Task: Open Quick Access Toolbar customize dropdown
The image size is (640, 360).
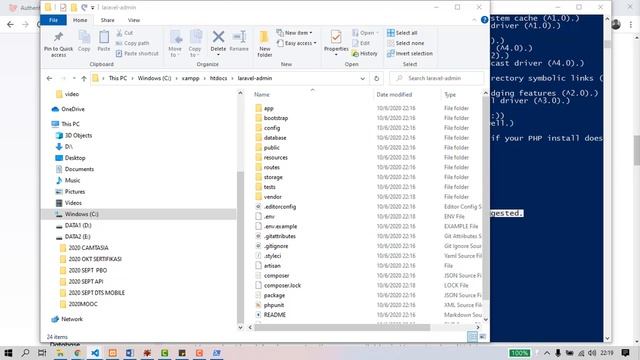Action: [93, 7]
